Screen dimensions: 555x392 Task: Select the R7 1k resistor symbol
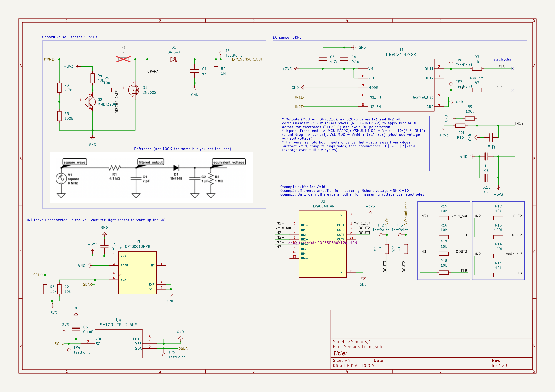(x=477, y=69)
